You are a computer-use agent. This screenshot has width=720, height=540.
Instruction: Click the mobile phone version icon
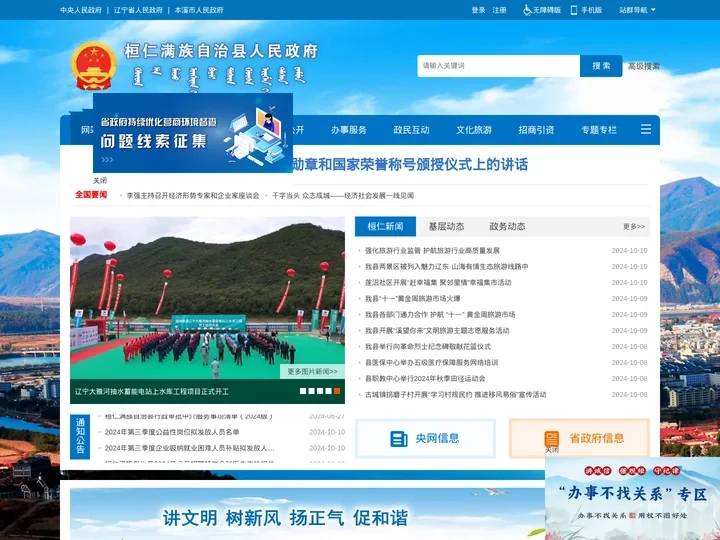574,10
